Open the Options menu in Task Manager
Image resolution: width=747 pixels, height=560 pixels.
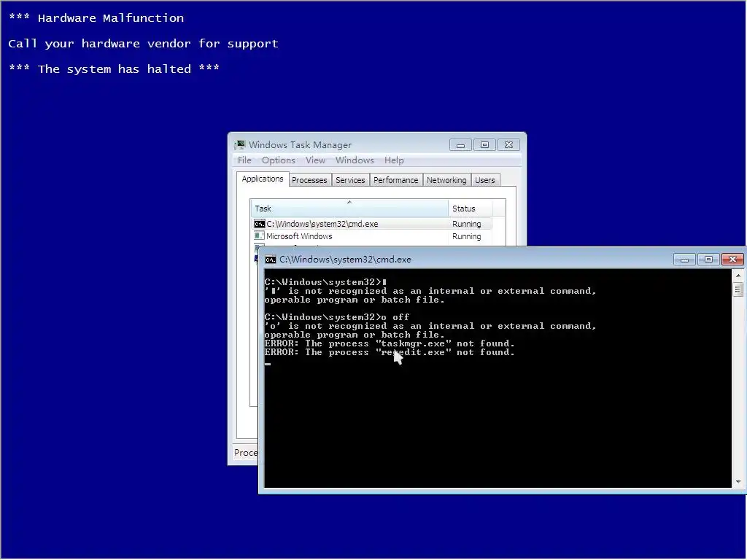pyautogui.click(x=278, y=160)
